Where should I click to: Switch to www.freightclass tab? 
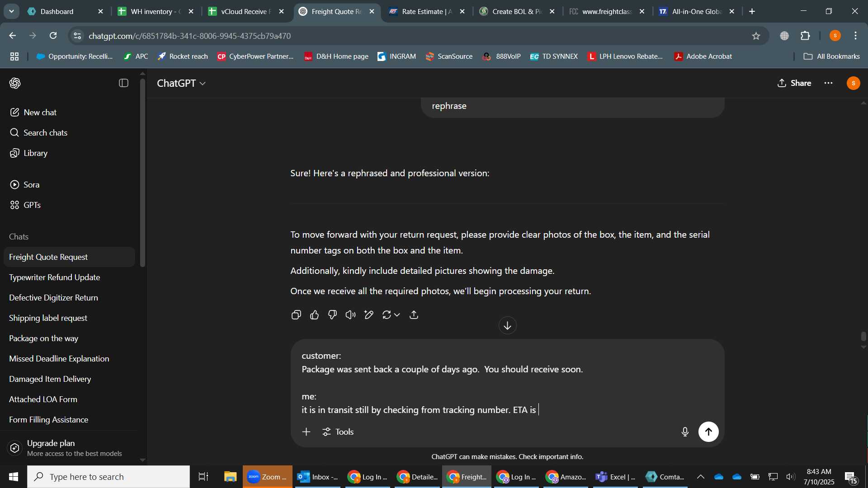[607, 11]
